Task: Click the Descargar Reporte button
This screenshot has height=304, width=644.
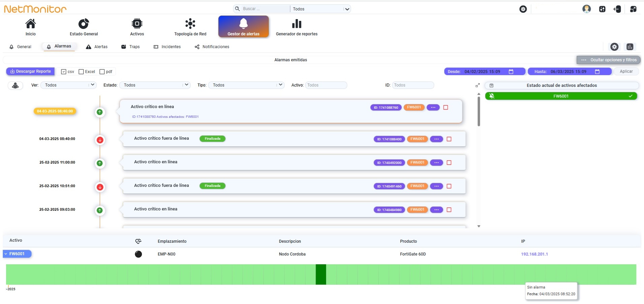Action: (x=30, y=71)
